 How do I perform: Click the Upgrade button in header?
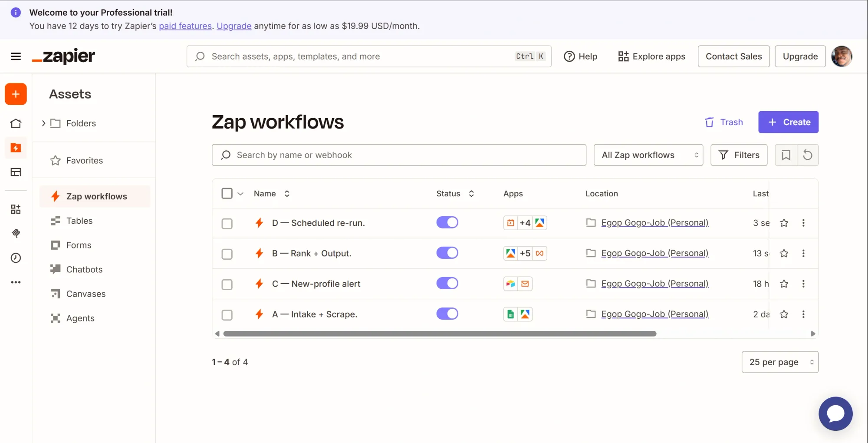click(x=800, y=56)
